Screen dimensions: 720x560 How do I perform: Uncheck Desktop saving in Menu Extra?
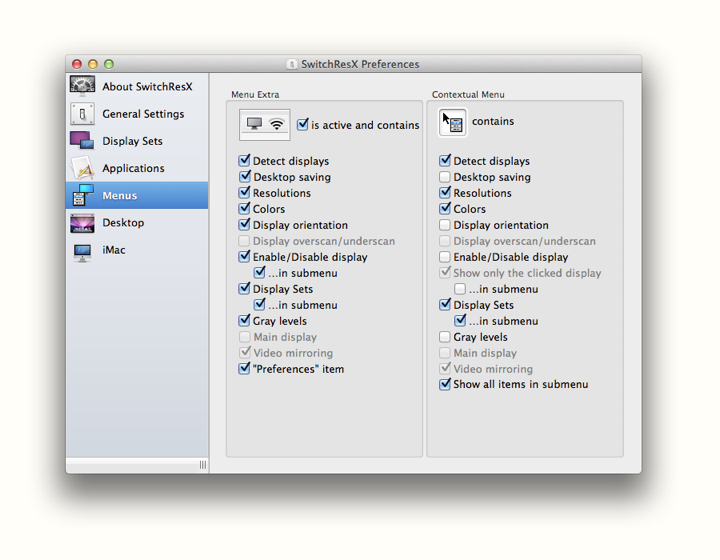244,176
